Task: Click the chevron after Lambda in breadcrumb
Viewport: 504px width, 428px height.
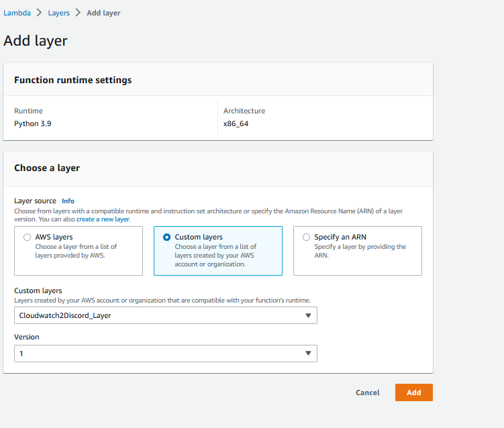Action: pyautogui.click(x=39, y=13)
